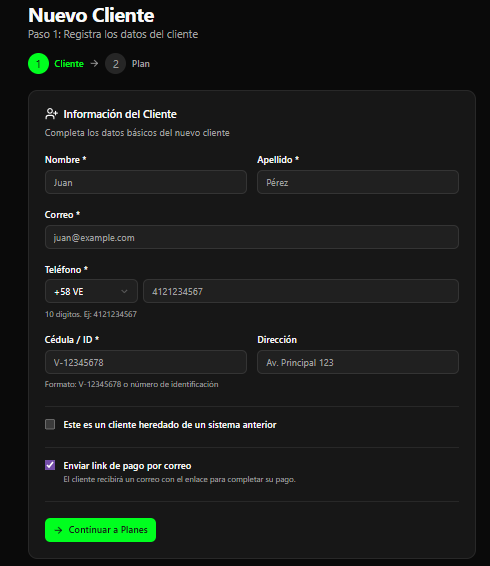
Task: Click the chevron in the phone country selector
Action: [124, 291]
